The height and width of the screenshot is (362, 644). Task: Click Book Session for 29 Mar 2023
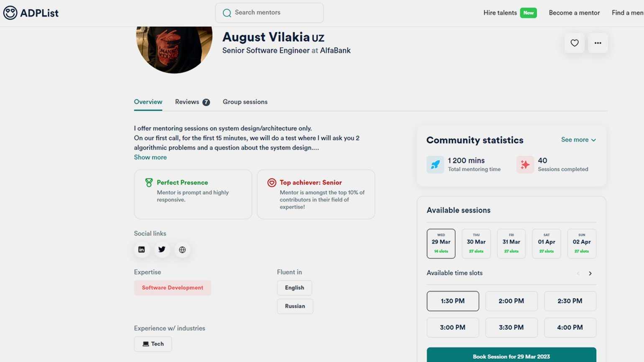click(x=511, y=356)
